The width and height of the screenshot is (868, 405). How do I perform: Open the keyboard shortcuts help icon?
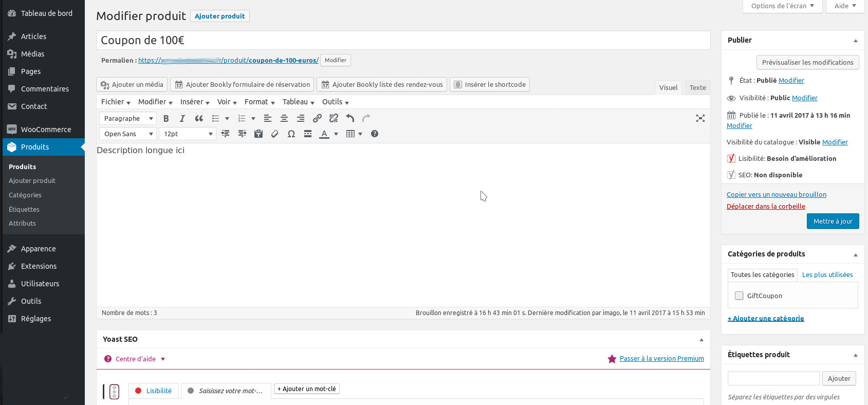(x=375, y=134)
